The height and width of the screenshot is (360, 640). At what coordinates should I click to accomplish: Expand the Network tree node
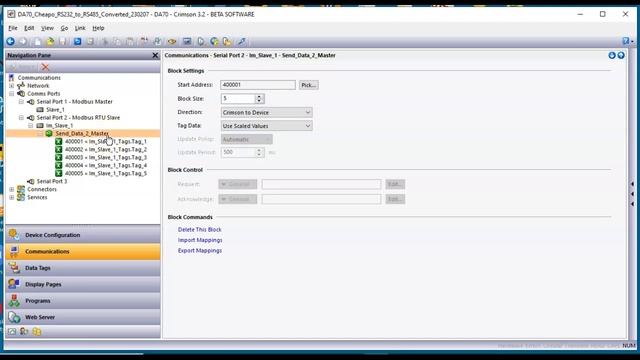tap(12, 86)
